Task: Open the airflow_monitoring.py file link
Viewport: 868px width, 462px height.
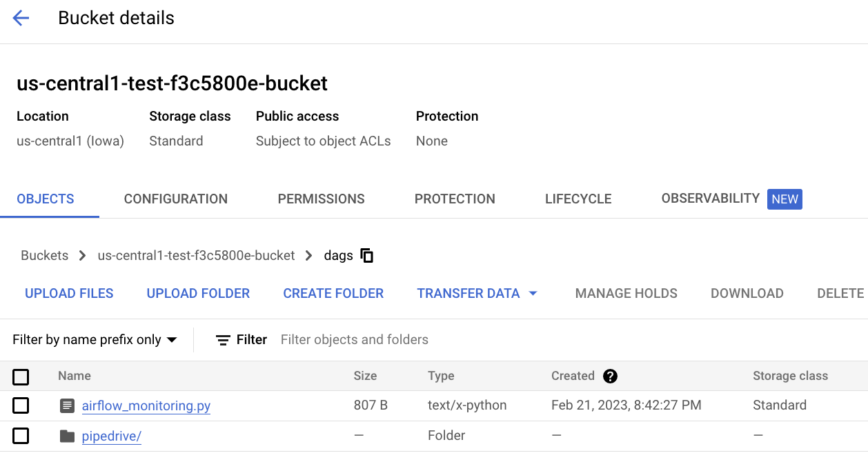Action: click(x=146, y=405)
